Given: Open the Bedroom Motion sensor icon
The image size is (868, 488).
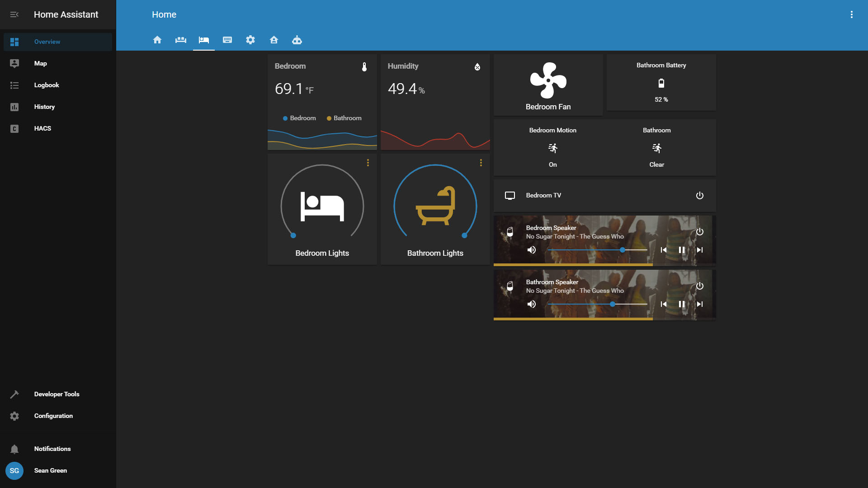Looking at the screenshot, I should pos(553,148).
